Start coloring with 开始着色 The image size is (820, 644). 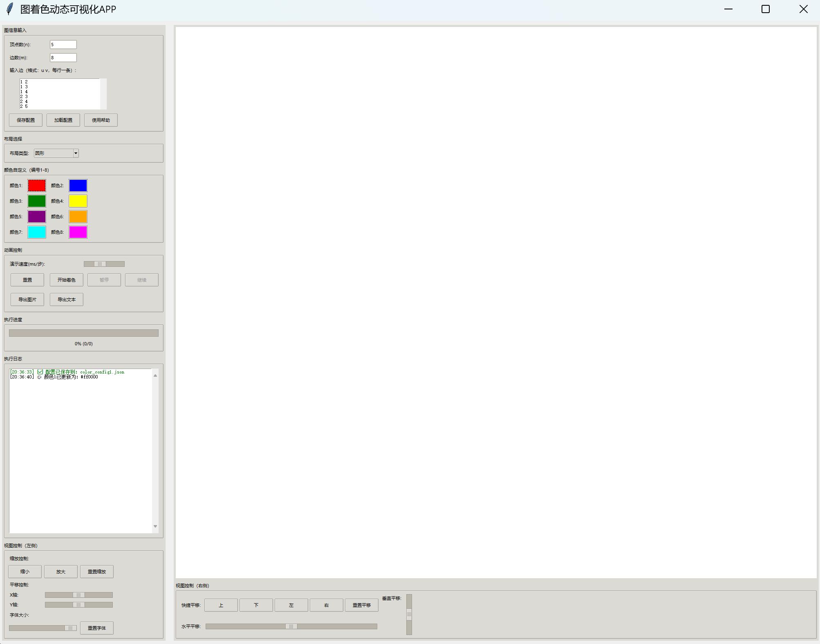pyautogui.click(x=67, y=280)
